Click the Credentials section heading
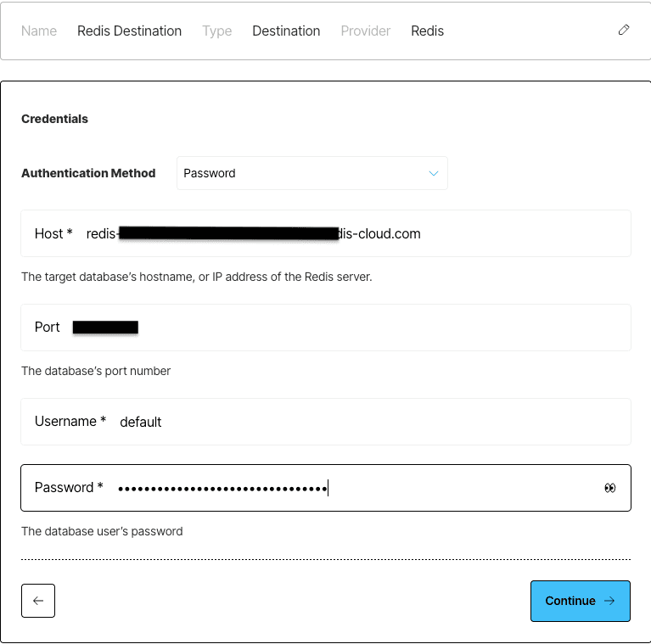The image size is (651, 644). pyautogui.click(x=54, y=119)
